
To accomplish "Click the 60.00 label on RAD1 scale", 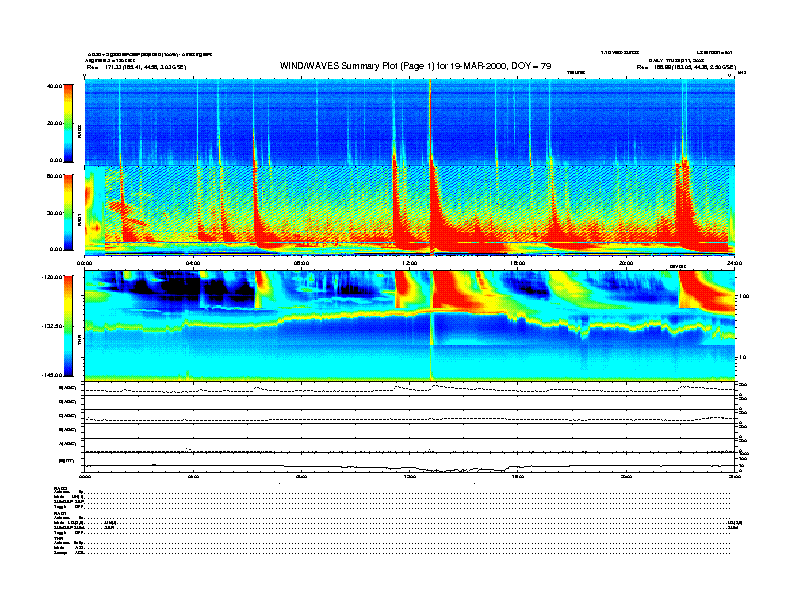I will point(54,176).
